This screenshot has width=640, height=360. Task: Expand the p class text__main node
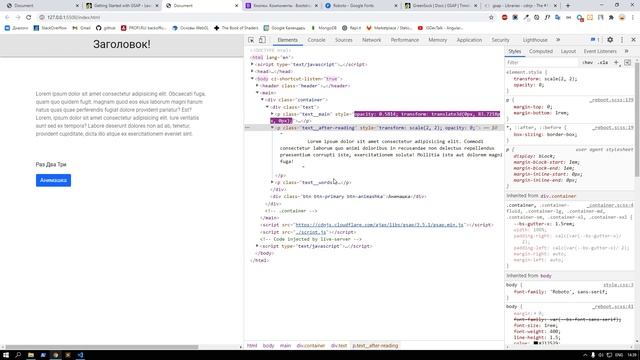click(x=272, y=114)
